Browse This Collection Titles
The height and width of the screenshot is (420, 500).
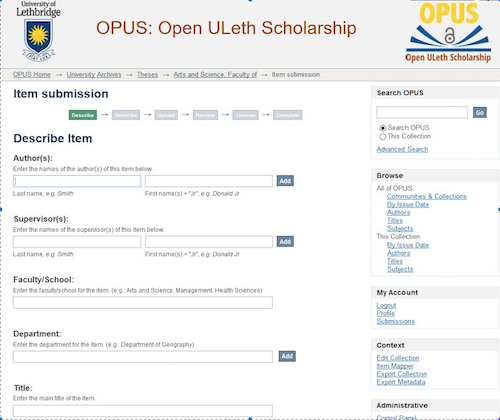pos(395,261)
